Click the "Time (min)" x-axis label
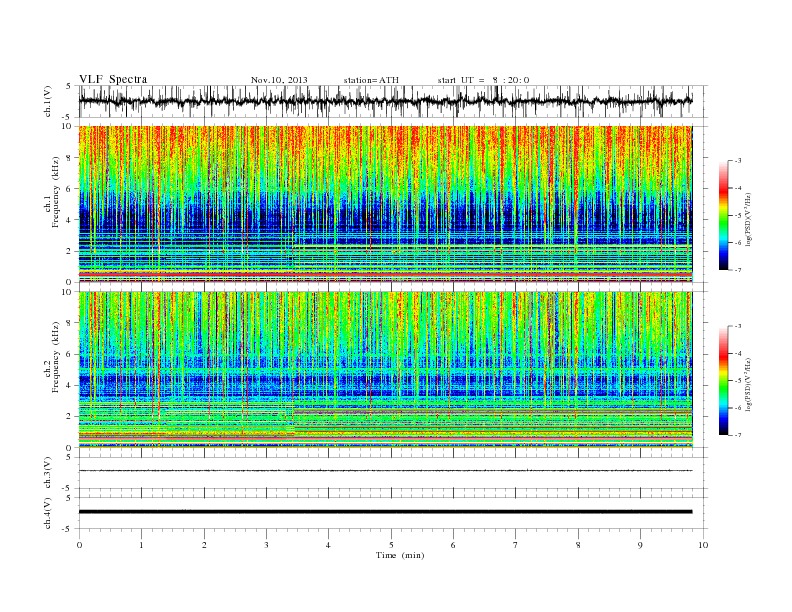This screenshot has width=792, height=612. click(x=400, y=555)
